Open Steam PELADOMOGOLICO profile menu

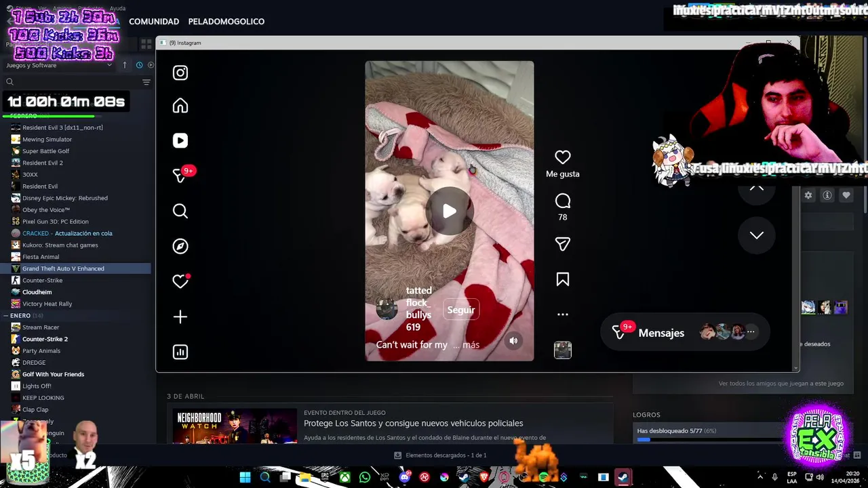point(226,22)
